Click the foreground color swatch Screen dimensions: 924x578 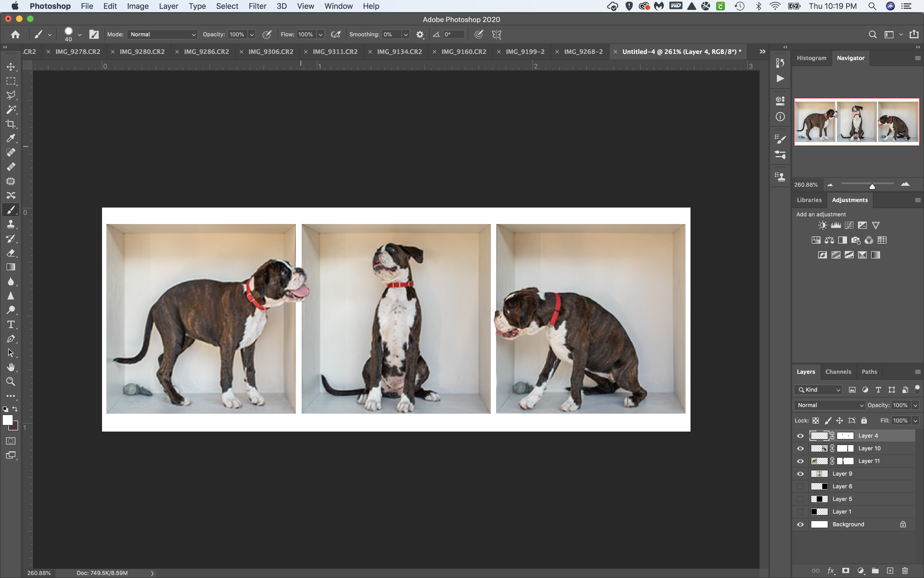7,420
